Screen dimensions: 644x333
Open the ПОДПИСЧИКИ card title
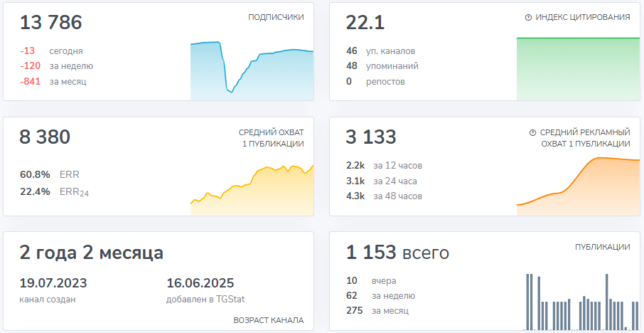276,17
